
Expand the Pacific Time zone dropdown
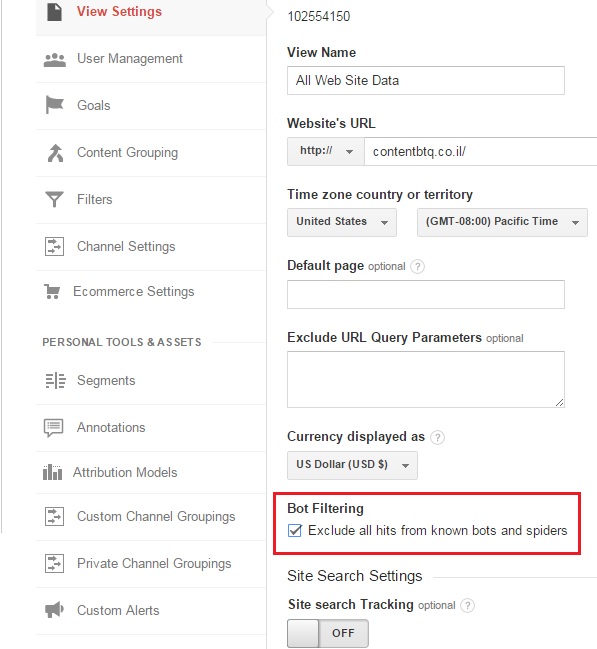[502, 222]
